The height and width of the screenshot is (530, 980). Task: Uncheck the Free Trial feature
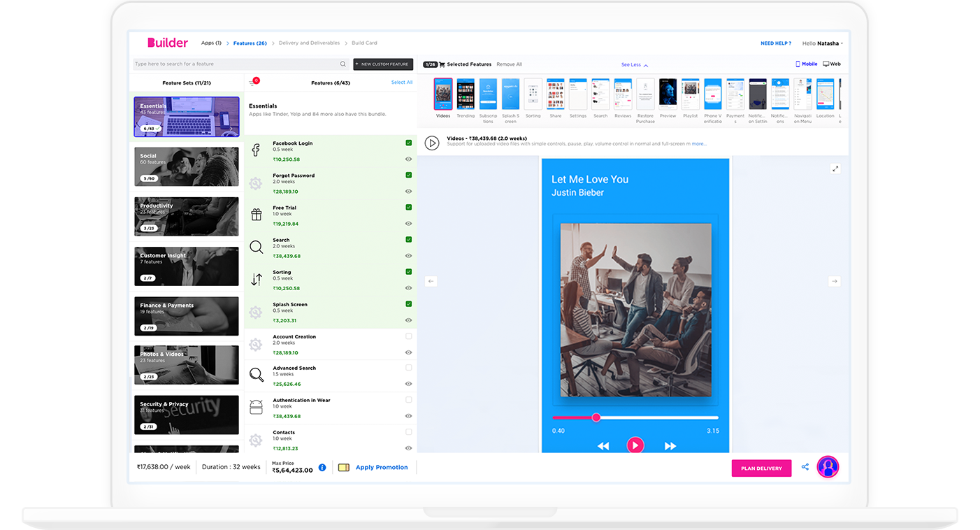coord(409,207)
